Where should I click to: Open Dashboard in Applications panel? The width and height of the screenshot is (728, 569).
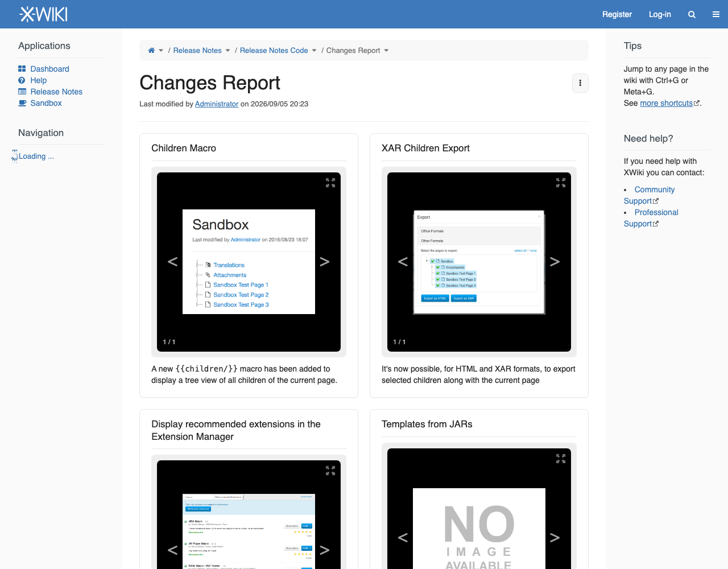coord(49,69)
